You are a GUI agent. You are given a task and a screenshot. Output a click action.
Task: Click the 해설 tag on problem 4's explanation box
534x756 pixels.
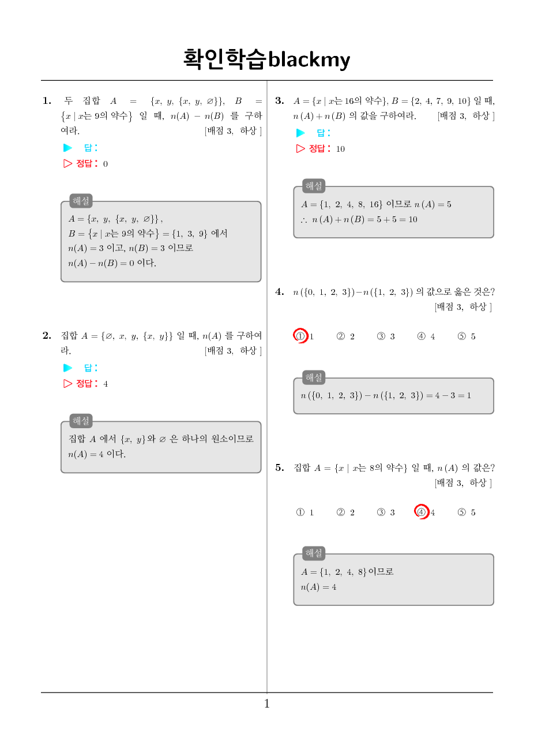[x=314, y=377]
